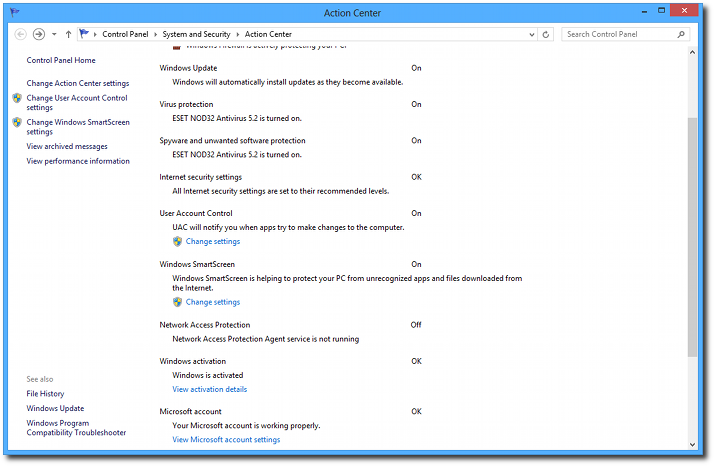Viewport: 714px width, 466px height.
Task: Click Change settings under Windows SmartScreen
Action: 213,302
